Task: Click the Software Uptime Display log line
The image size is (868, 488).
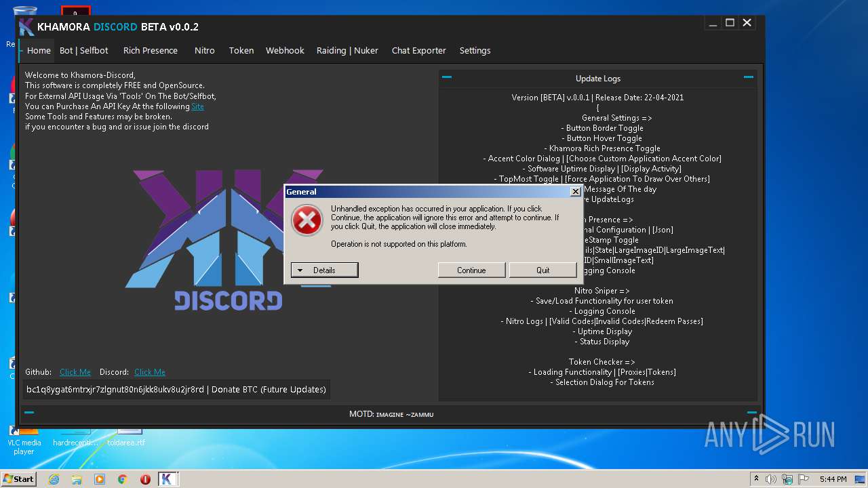Action: [x=602, y=169]
